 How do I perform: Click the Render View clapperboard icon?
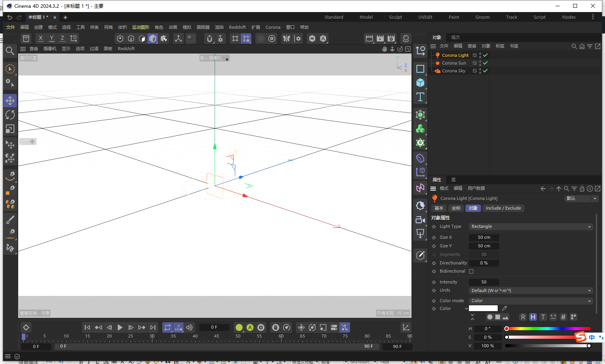tap(369, 38)
